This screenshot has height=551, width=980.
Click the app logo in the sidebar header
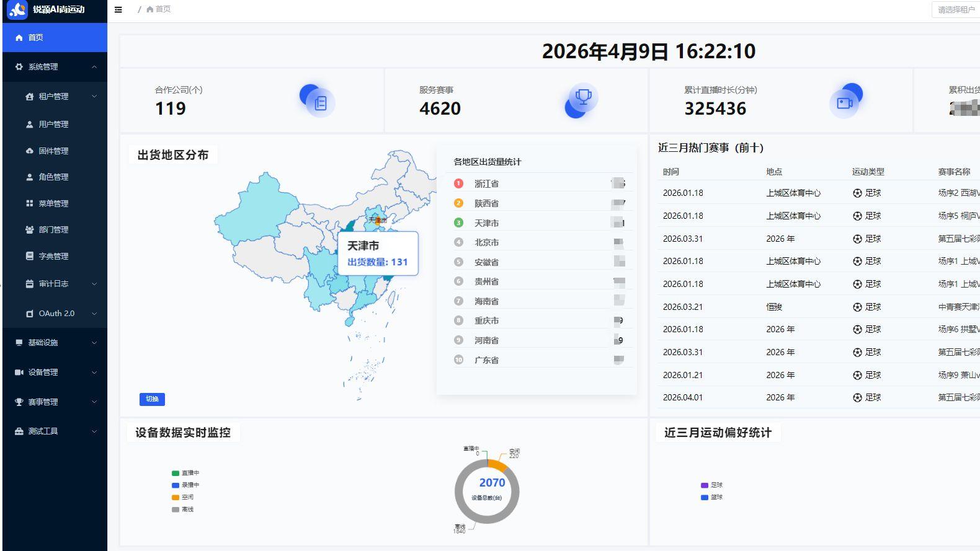18,9
